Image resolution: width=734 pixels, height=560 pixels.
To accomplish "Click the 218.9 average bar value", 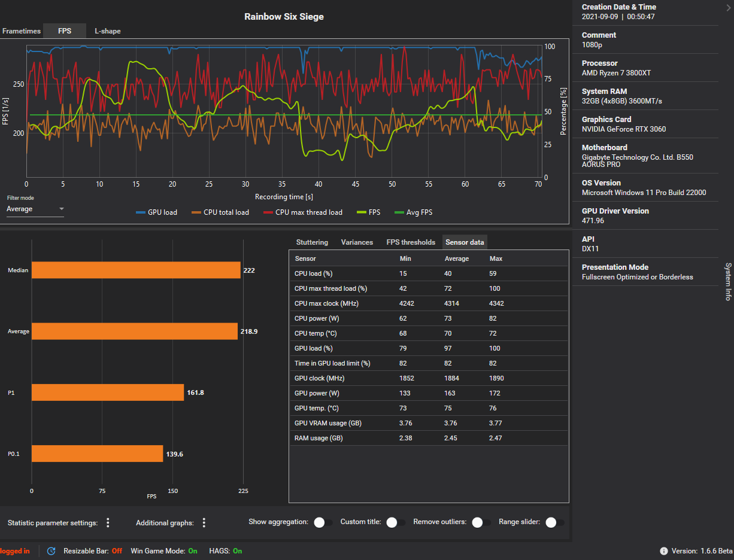I will [249, 331].
